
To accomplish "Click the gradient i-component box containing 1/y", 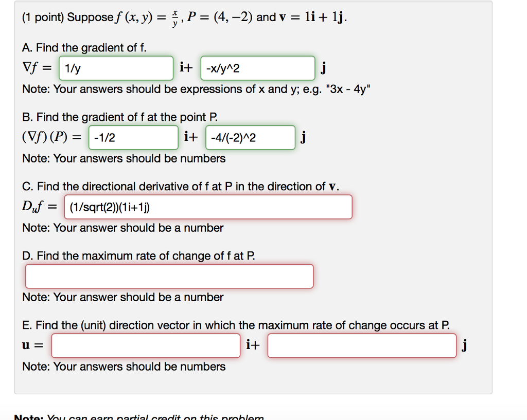I will (x=116, y=68).
